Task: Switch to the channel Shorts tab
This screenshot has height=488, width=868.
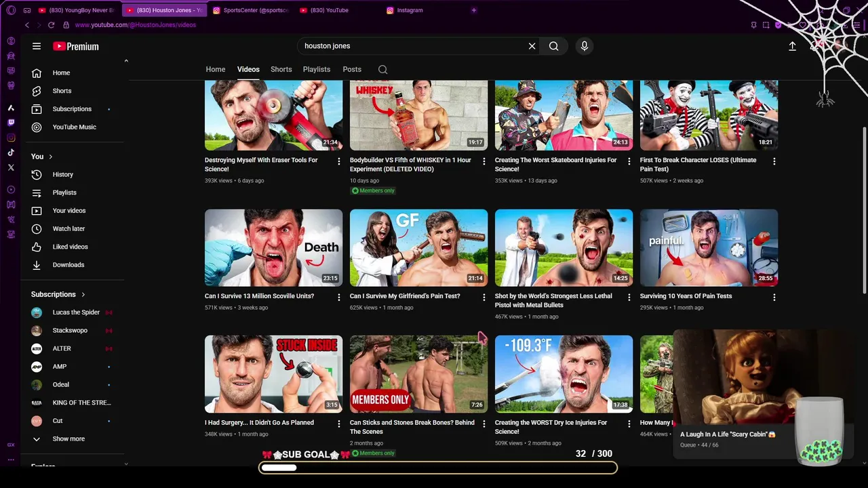Action: tap(281, 69)
